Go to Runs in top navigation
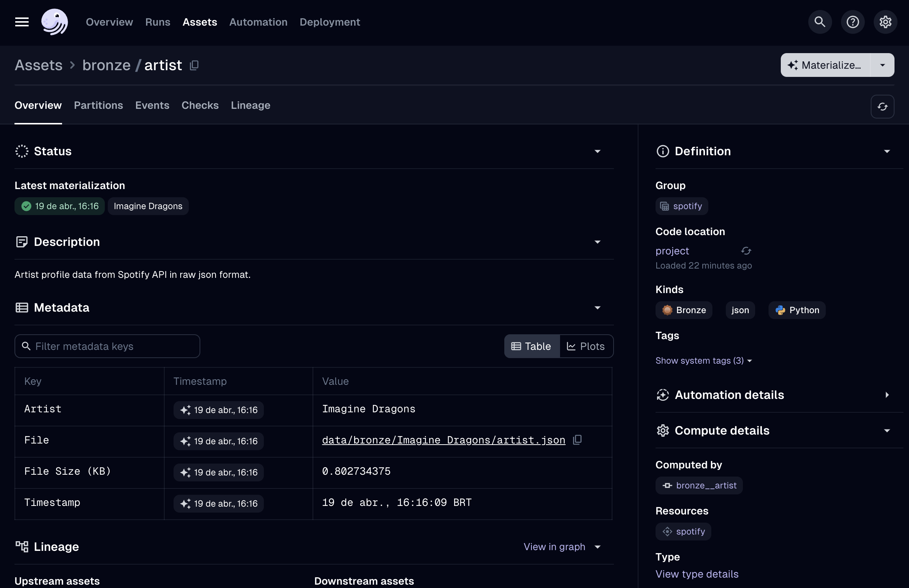 (158, 22)
